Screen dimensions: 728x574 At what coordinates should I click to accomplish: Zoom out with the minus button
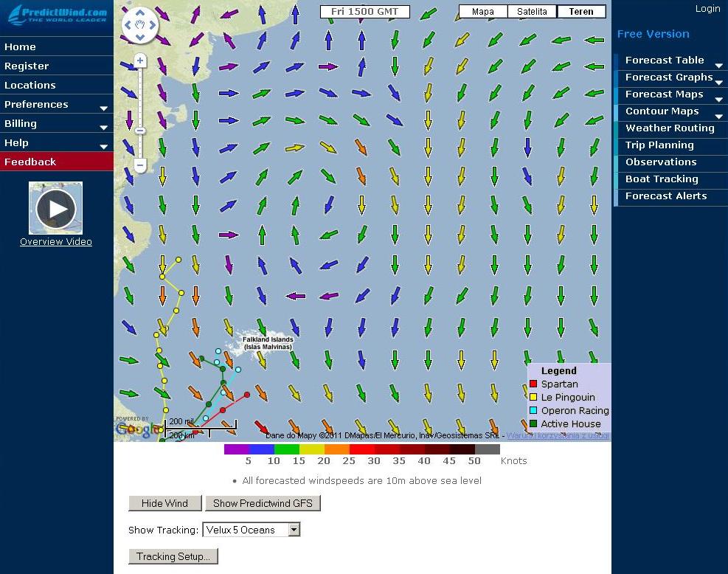pyautogui.click(x=139, y=165)
